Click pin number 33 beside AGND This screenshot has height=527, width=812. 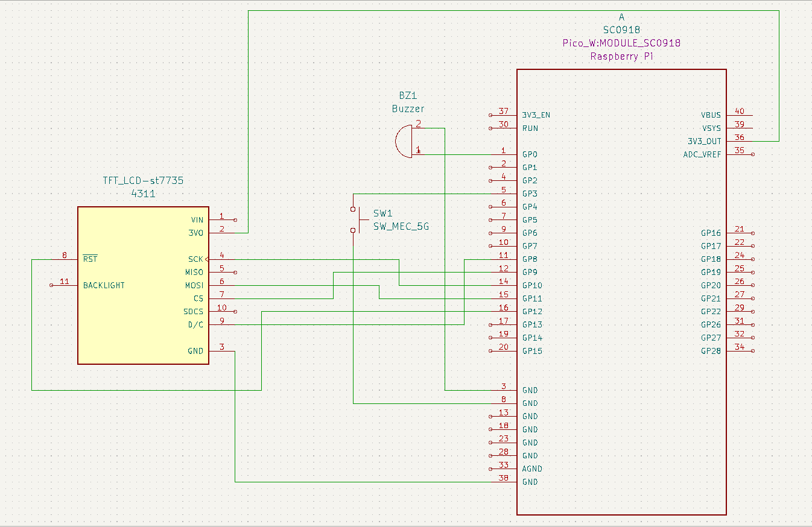pos(504,464)
